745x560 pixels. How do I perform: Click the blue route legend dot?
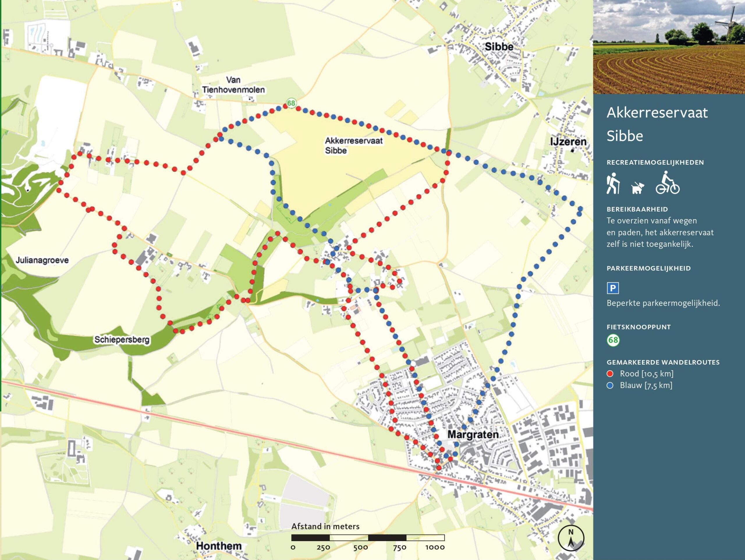[x=610, y=385]
